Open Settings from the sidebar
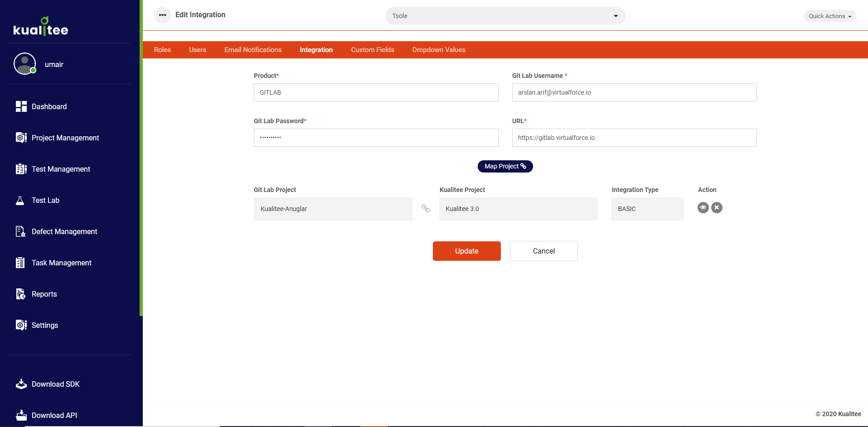 pos(45,325)
